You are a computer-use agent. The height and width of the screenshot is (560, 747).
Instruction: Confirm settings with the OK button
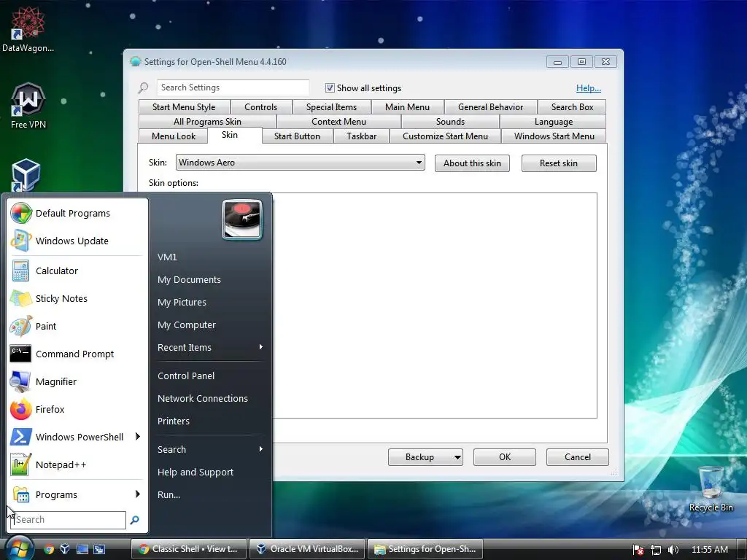[x=505, y=457]
